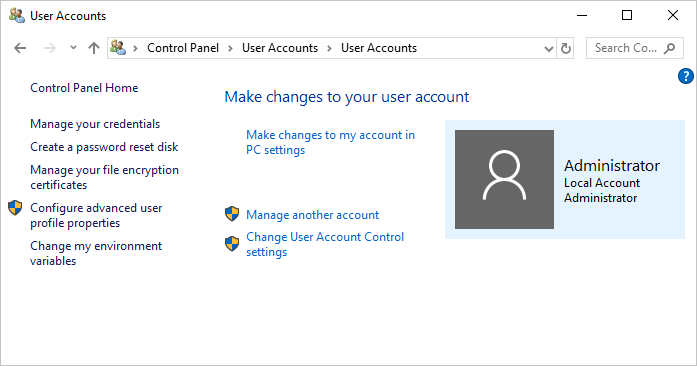697x366 pixels.
Task: Expand the address bar history dropdown
Action: coord(549,48)
